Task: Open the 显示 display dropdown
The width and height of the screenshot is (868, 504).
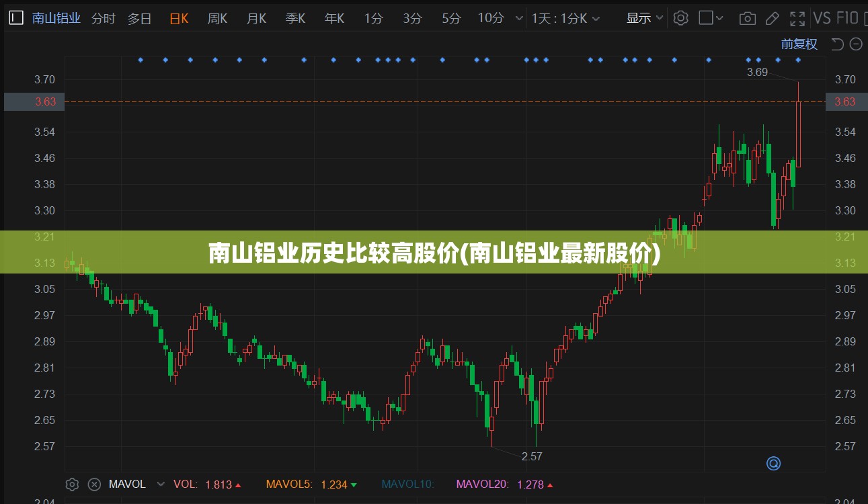Action: 645,18
